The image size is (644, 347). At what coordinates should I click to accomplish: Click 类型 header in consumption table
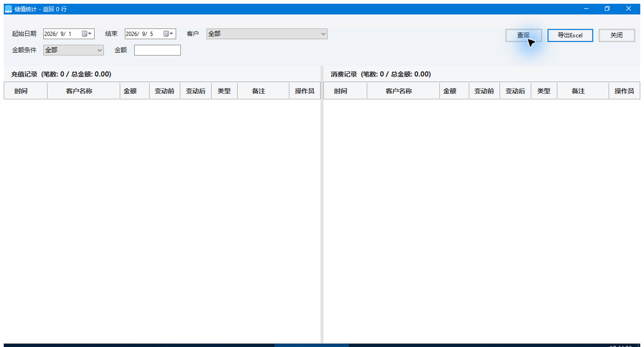(544, 91)
